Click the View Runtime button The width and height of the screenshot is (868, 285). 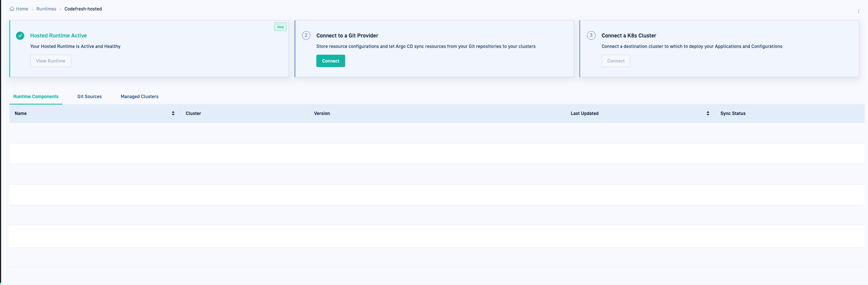tap(51, 61)
